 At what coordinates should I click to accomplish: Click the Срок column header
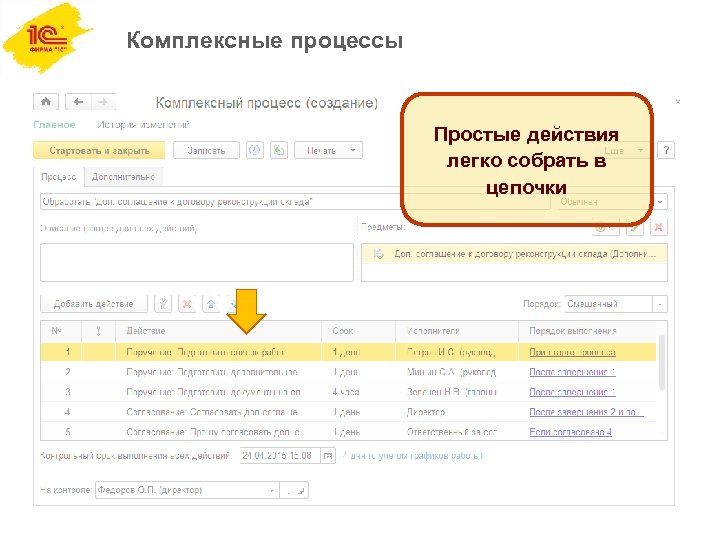coord(358,331)
